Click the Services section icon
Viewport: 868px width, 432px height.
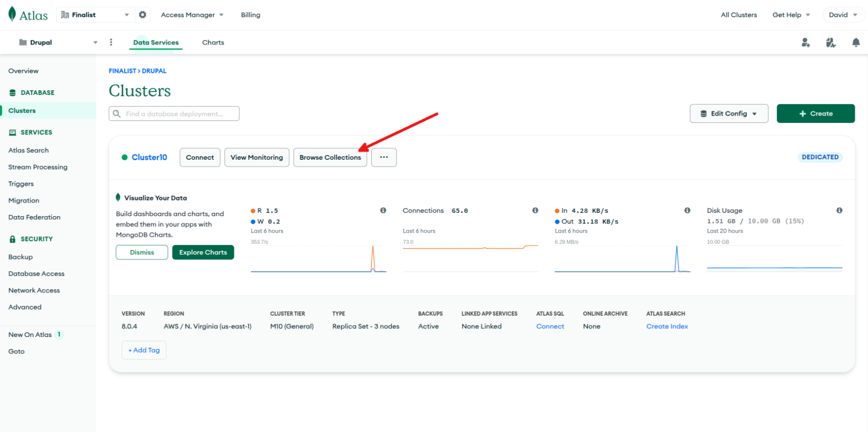coord(13,132)
